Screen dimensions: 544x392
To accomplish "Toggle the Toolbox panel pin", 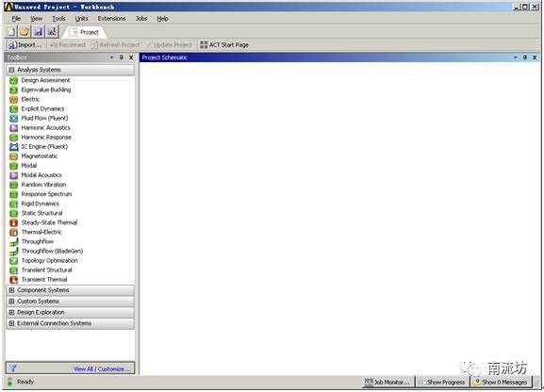I will click(122, 57).
